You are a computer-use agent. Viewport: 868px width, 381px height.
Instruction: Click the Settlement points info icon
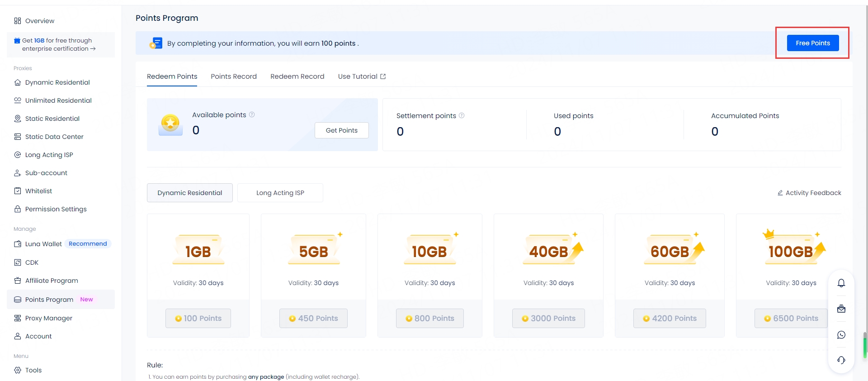coord(462,116)
